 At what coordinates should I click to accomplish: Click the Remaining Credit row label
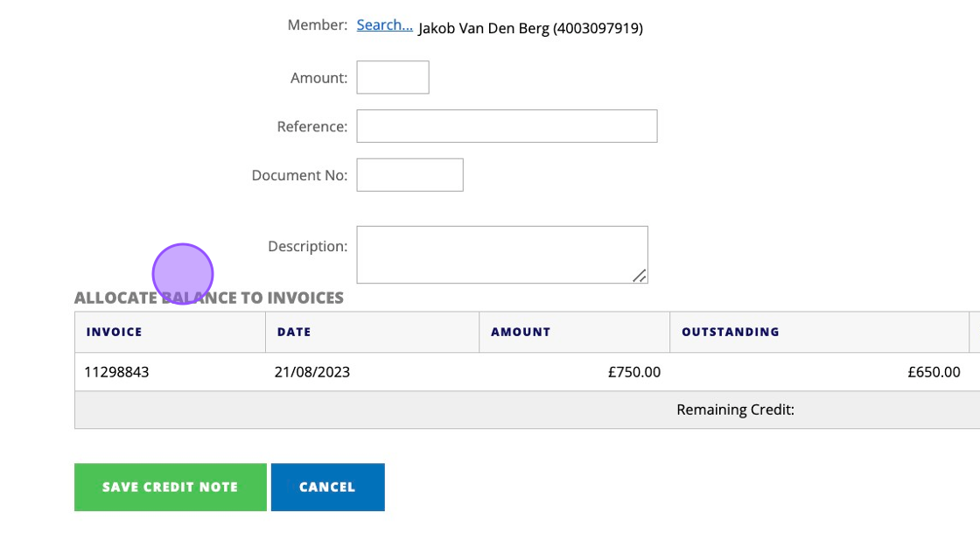click(735, 410)
